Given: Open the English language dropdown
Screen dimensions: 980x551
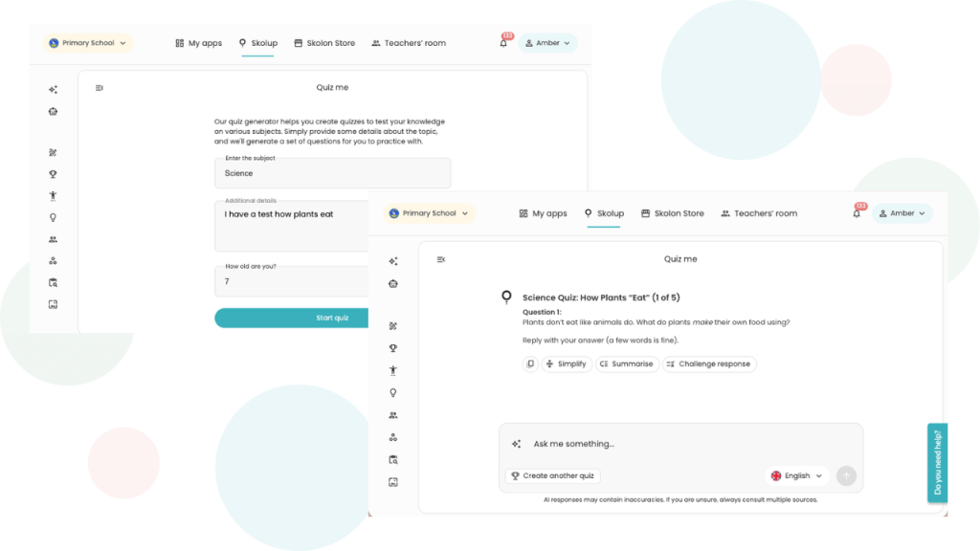Looking at the screenshot, I should click(x=796, y=475).
